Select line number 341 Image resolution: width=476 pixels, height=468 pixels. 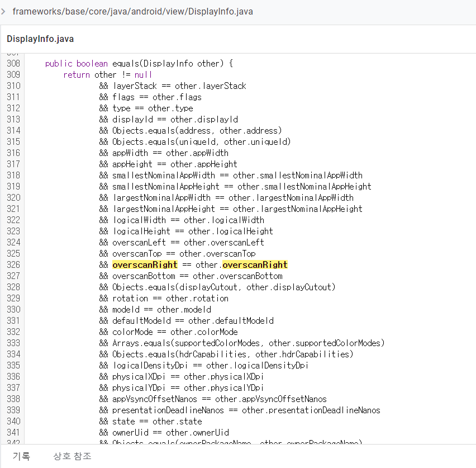click(x=13, y=432)
